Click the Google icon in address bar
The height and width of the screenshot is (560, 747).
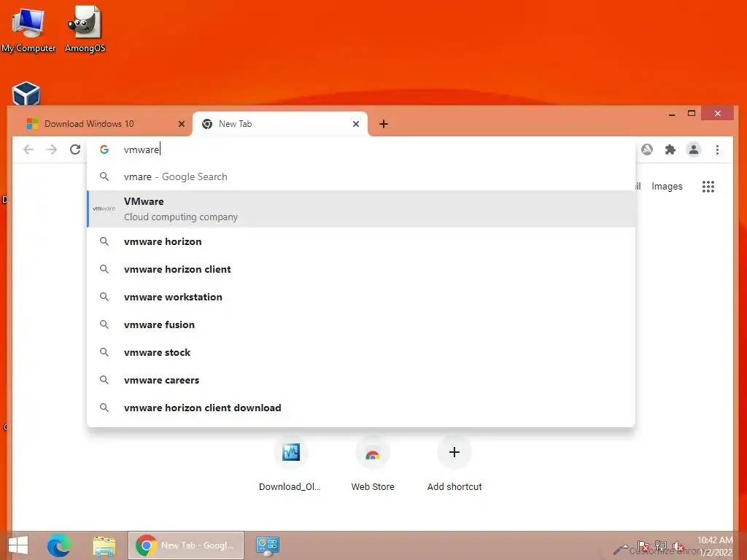coord(104,149)
